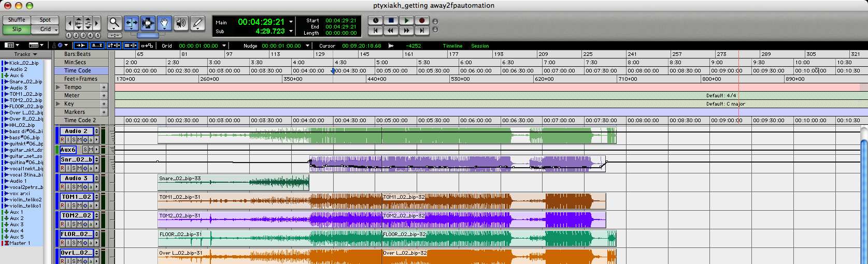This screenshot has width=868, height=264.
Task: Recall zoom preset 3
Action: pos(83,35)
